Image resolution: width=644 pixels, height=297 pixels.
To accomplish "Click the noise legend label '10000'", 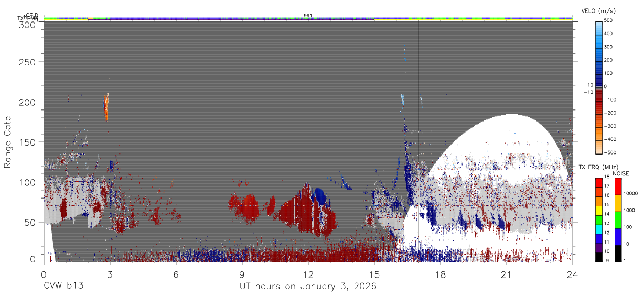I will pos(630,194).
